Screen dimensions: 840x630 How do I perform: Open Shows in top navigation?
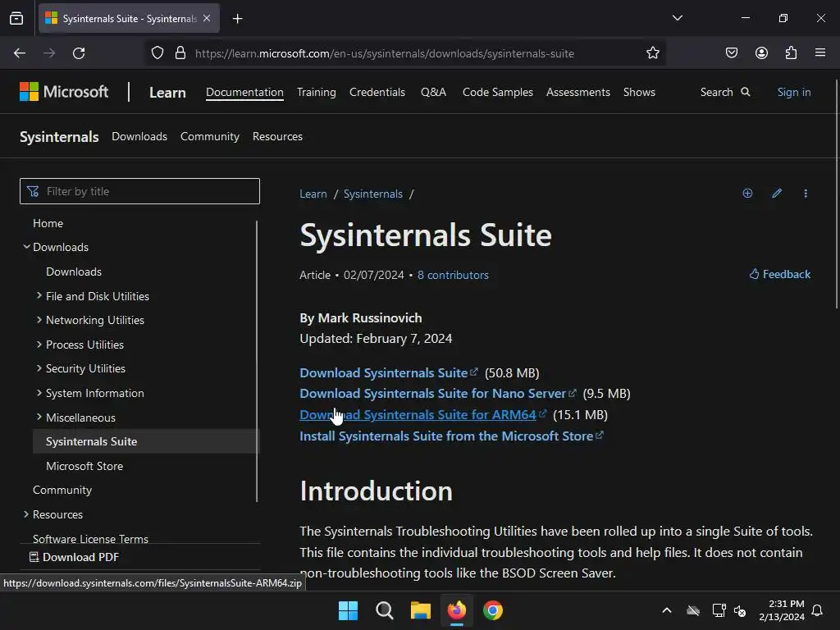point(639,92)
